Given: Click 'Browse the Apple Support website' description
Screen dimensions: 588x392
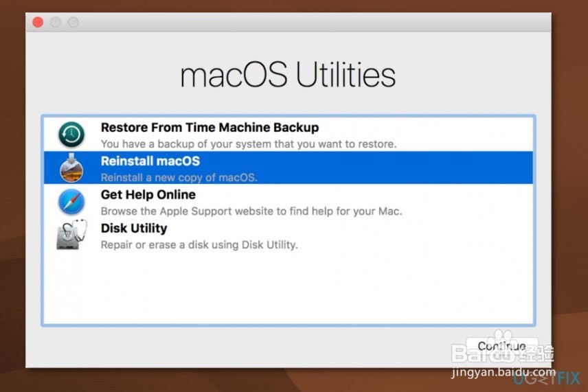Looking at the screenshot, I should tap(251, 211).
